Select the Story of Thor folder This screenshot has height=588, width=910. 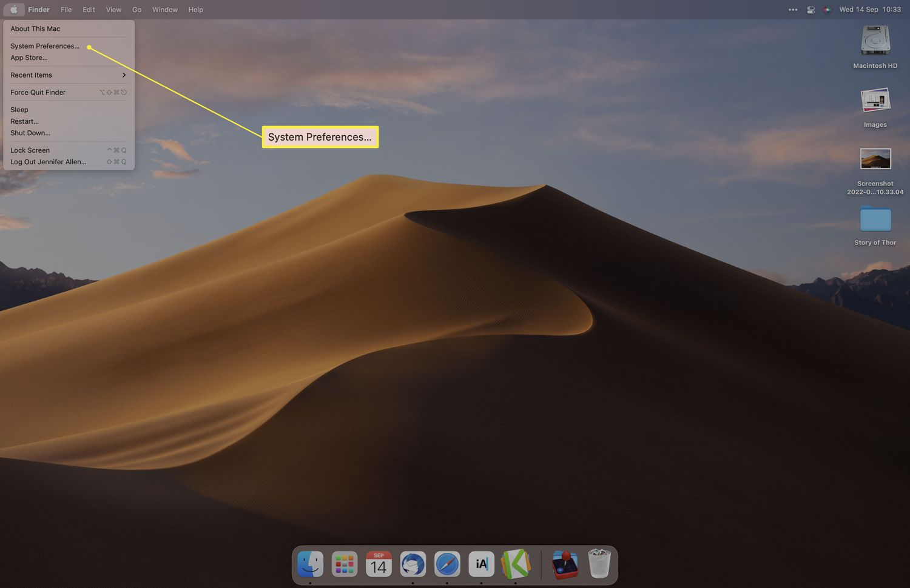pyautogui.click(x=875, y=219)
